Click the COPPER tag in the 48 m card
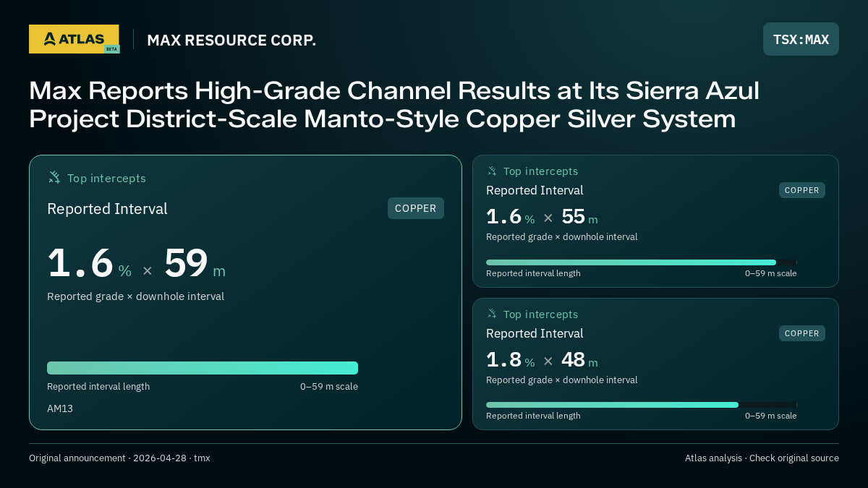Viewport: 868px width, 488px height. [802, 333]
